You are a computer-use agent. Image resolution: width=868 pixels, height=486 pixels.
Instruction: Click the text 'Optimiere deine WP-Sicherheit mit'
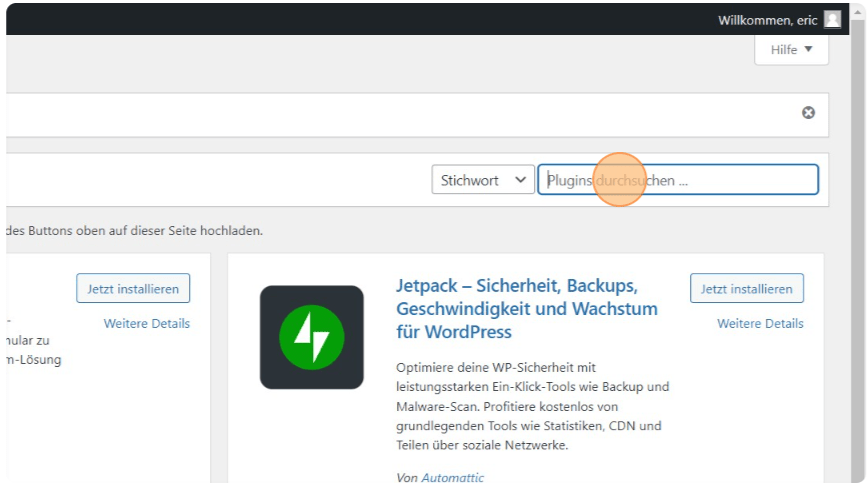(x=496, y=368)
